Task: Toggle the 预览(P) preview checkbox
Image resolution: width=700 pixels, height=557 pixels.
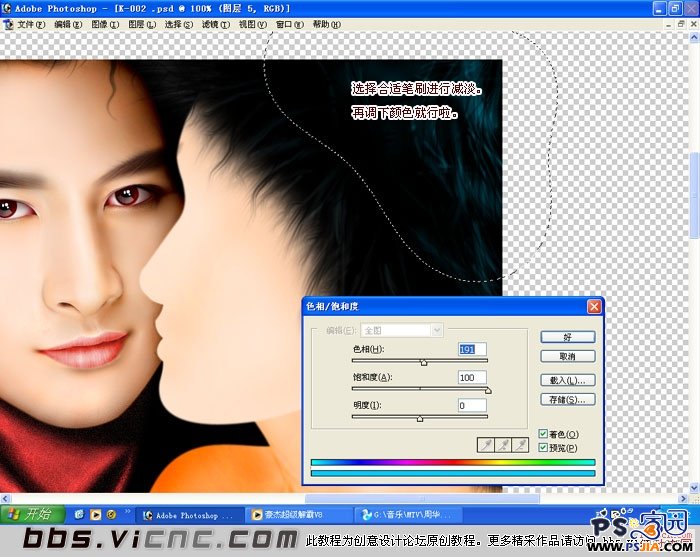Action: pos(543,447)
